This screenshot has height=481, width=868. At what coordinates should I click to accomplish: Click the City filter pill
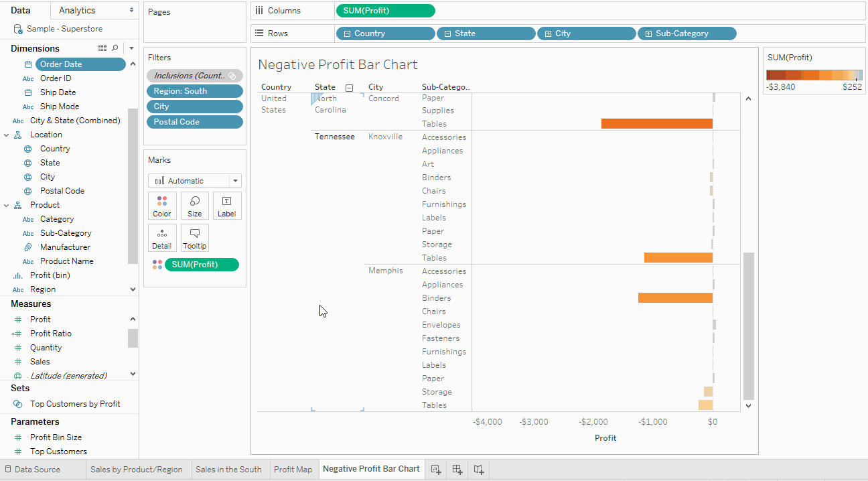coord(195,107)
